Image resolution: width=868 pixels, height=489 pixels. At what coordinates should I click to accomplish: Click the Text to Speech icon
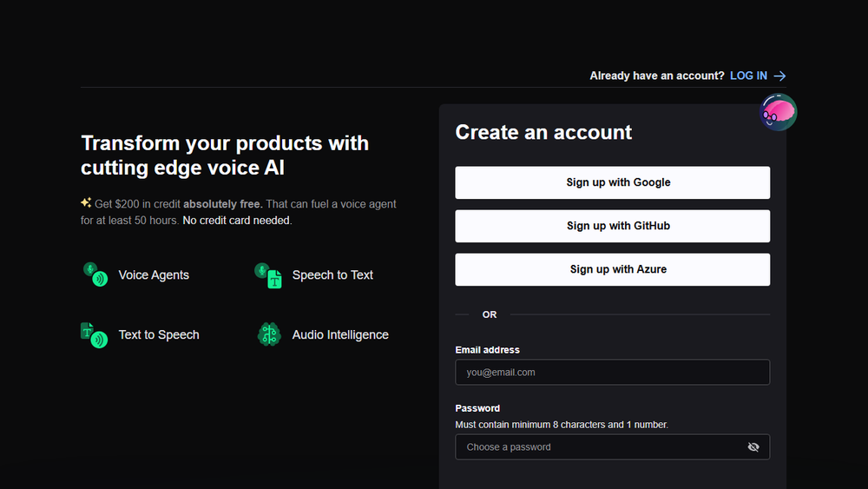pyautogui.click(x=95, y=334)
